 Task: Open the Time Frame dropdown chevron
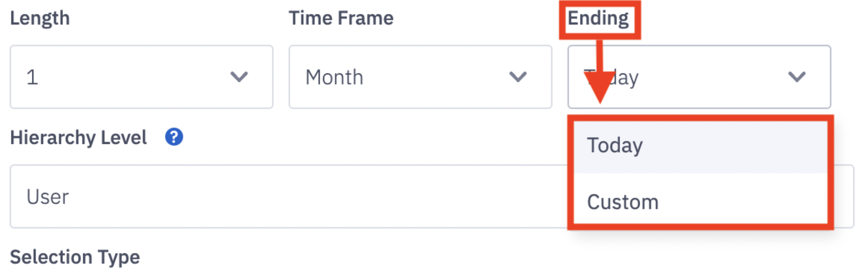518,77
